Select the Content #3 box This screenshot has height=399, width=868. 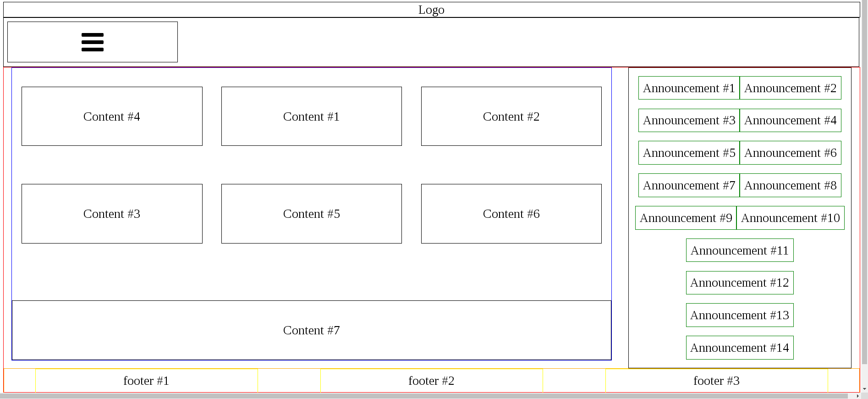pyautogui.click(x=112, y=214)
